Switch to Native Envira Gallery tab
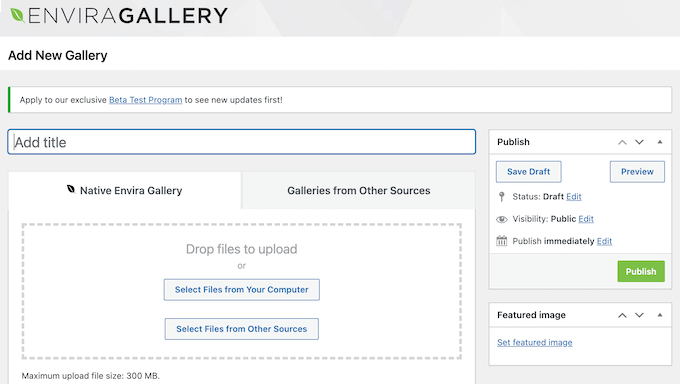 click(x=125, y=190)
